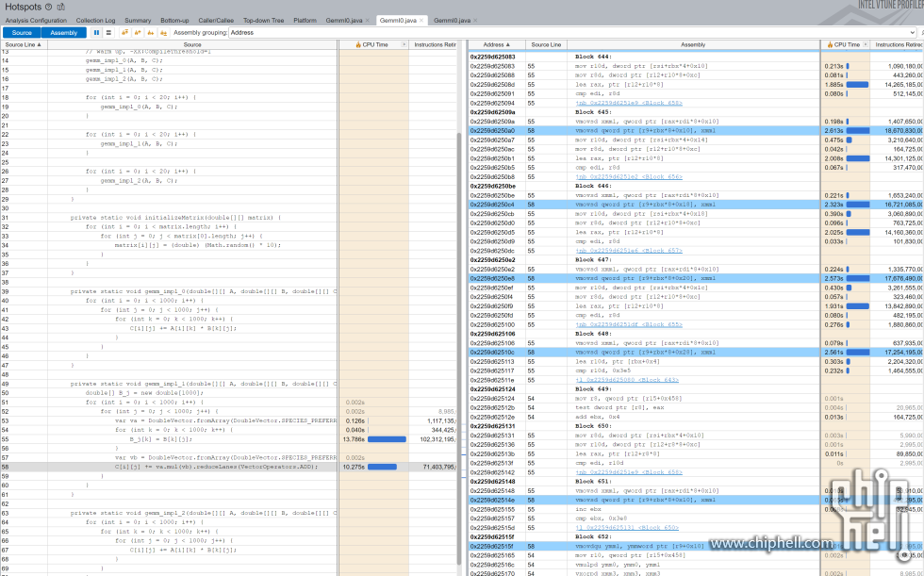Select source line 55 B_j[k] = B[k][j]
This screenshot has width=924, height=576.
pyautogui.click(x=228, y=438)
